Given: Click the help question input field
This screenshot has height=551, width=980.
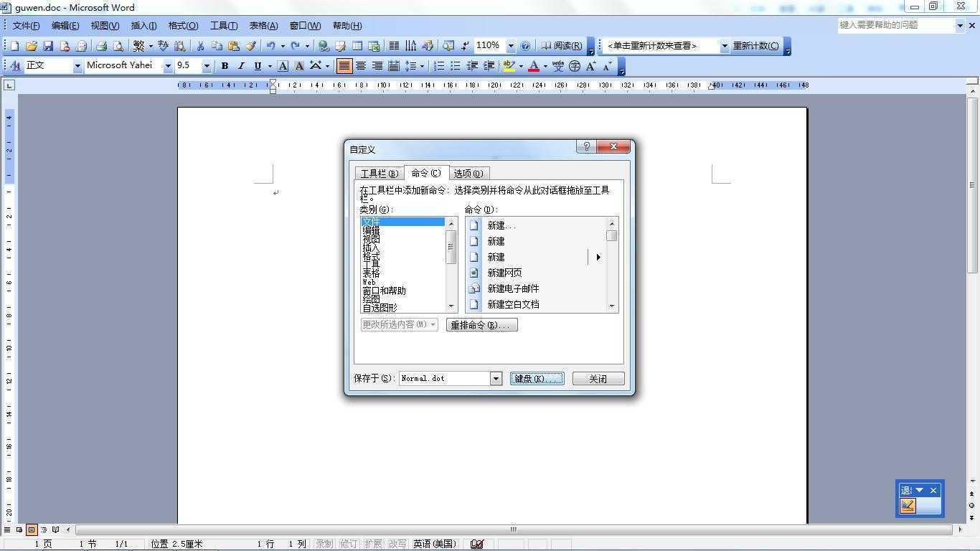Looking at the screenshot, I should [896, 25].
